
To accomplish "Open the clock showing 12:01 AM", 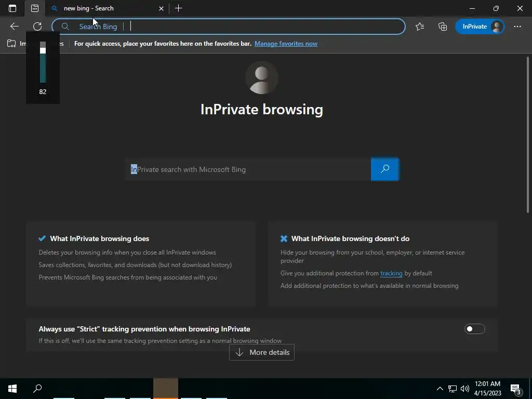I will pyautogui.click(x=487, y=389).
